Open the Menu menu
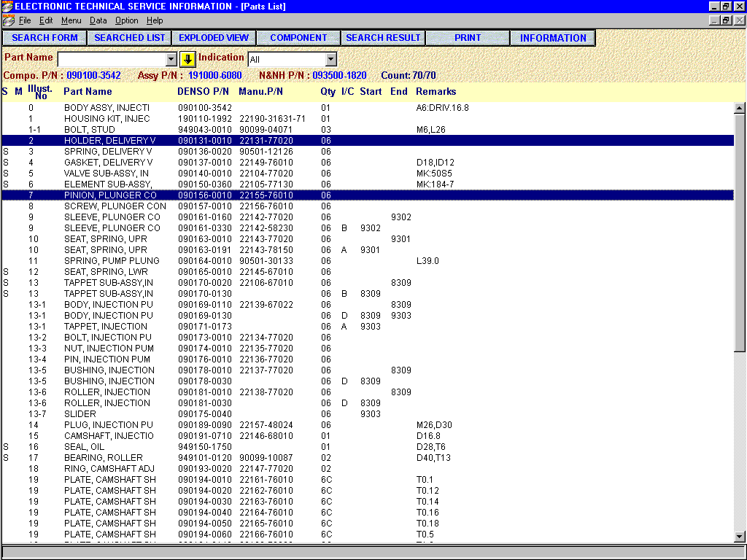Viewport: 747px width, 560px height. pos(71,20)
